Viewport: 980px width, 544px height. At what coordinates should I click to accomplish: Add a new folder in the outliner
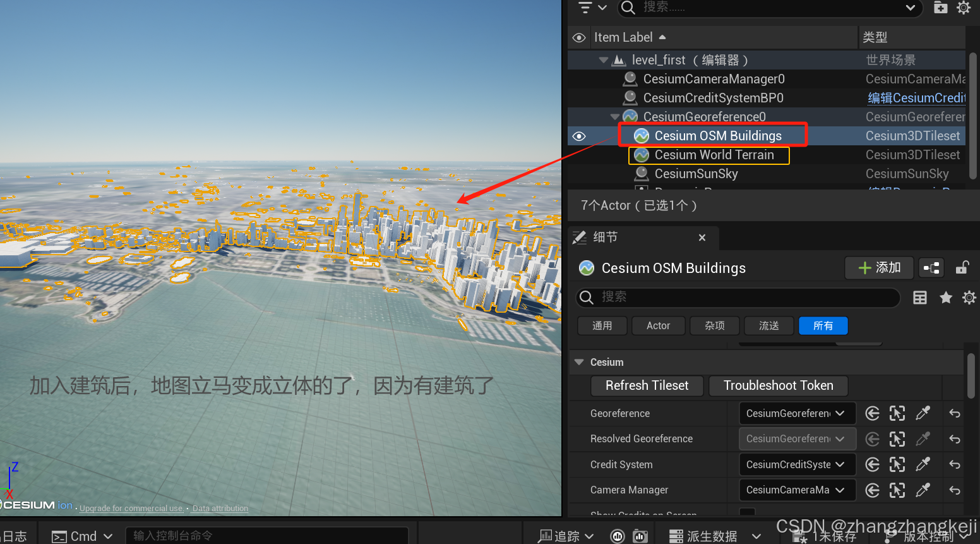[941, 8]
